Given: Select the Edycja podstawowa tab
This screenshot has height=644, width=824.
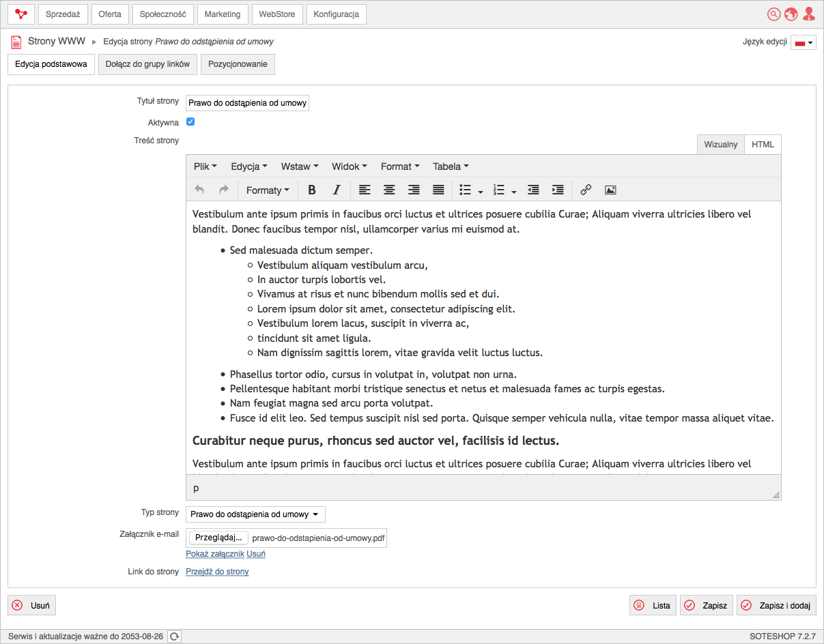Looking at the screenshot, I should point(51,64).
